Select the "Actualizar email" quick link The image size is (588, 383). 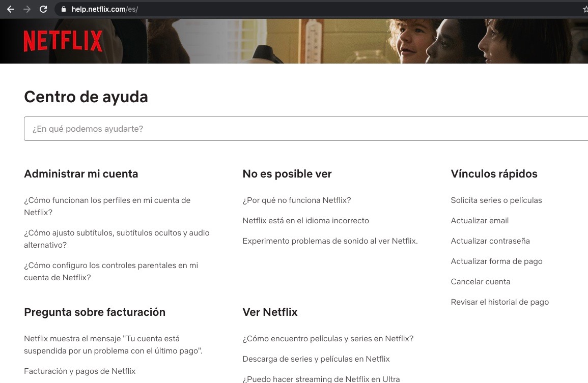coord(480,221)
